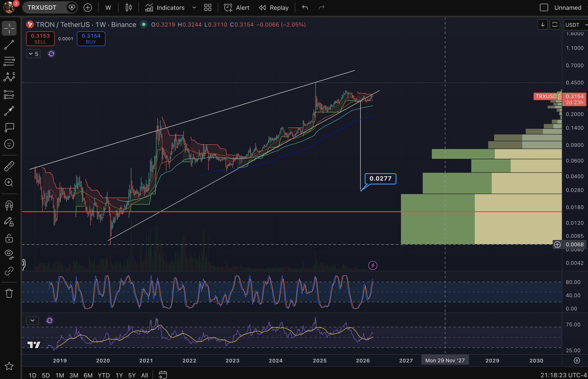This screenshot has width=588, height=379.
Task: Click the 0.0277 price label callout
Action: 380,179
